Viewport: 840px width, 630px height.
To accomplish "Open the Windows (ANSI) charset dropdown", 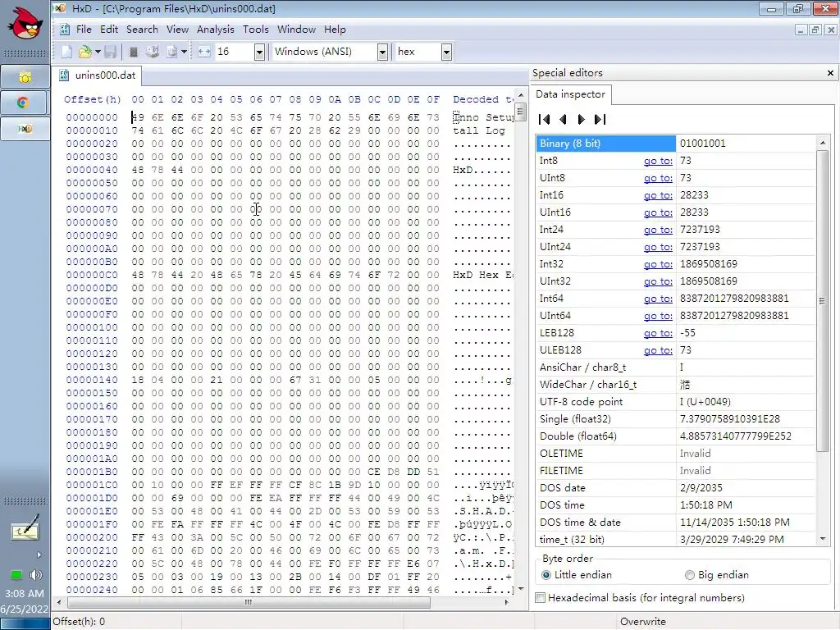I will [382, 52].
